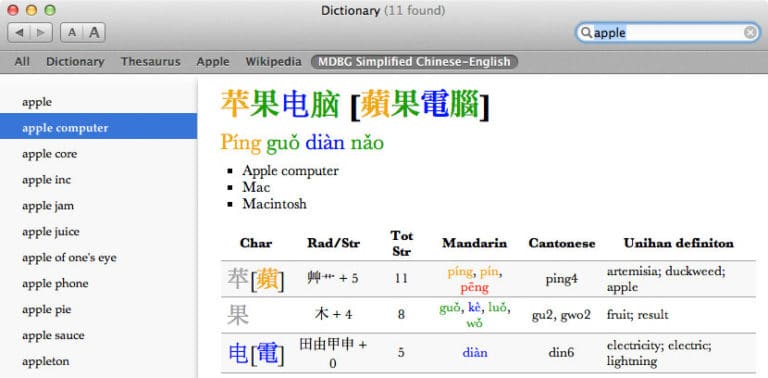The width and height of the screenshot is (768, 378).
Task: Click the 'Macintosh' definition bullet
Action: point(274,204)
